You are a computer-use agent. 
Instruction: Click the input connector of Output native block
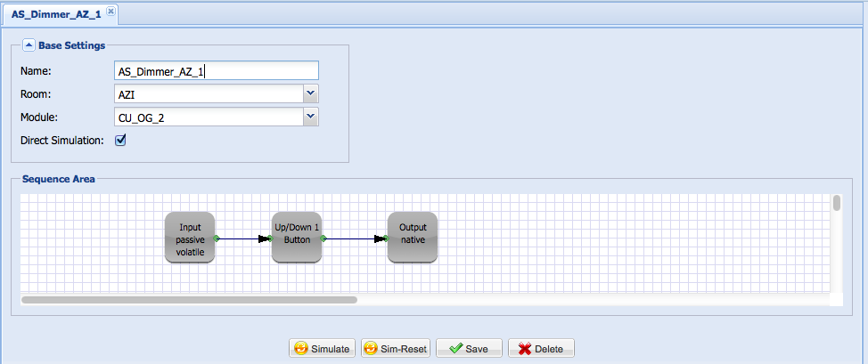point(386,239)
